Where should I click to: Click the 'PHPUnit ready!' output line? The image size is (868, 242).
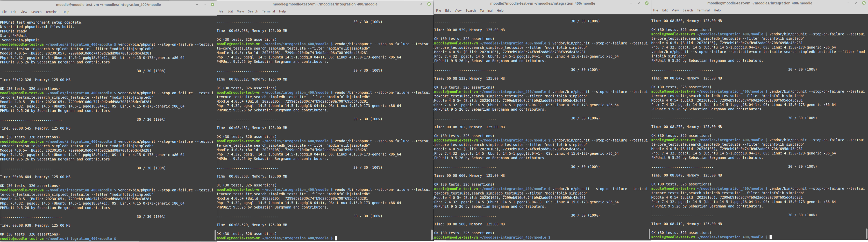tap(15, 31)
